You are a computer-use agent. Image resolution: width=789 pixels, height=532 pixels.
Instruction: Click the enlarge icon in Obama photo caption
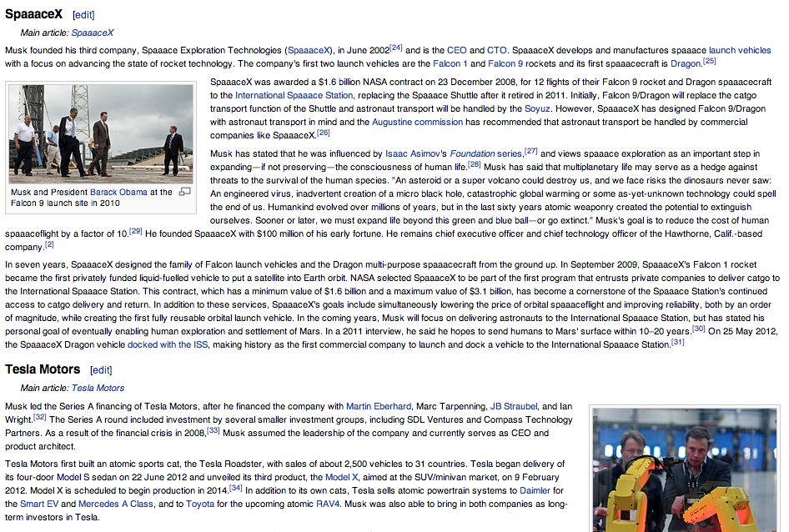[x=185, y=192]
